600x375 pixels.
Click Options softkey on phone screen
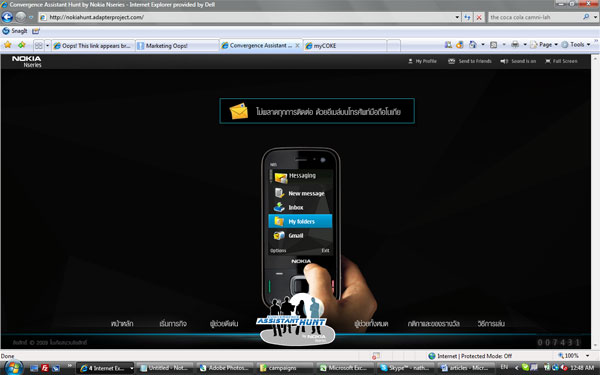pyautogui.click(x=278, y=251)
